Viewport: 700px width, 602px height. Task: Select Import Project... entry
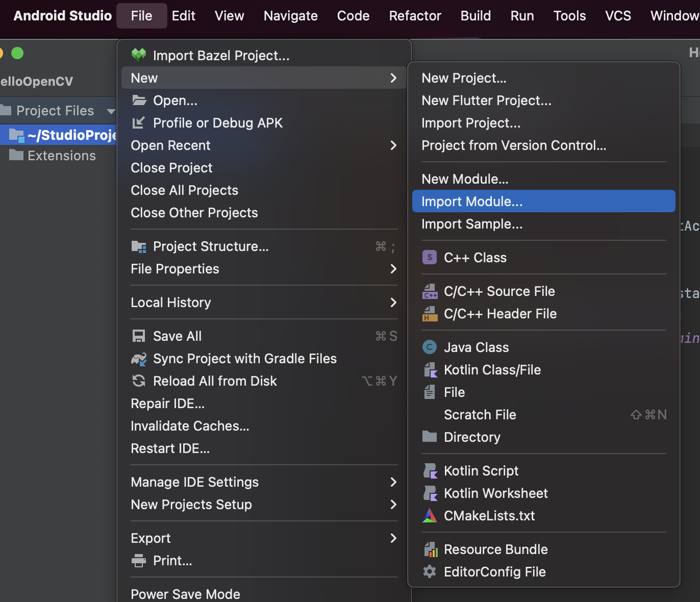coord(544,123)
